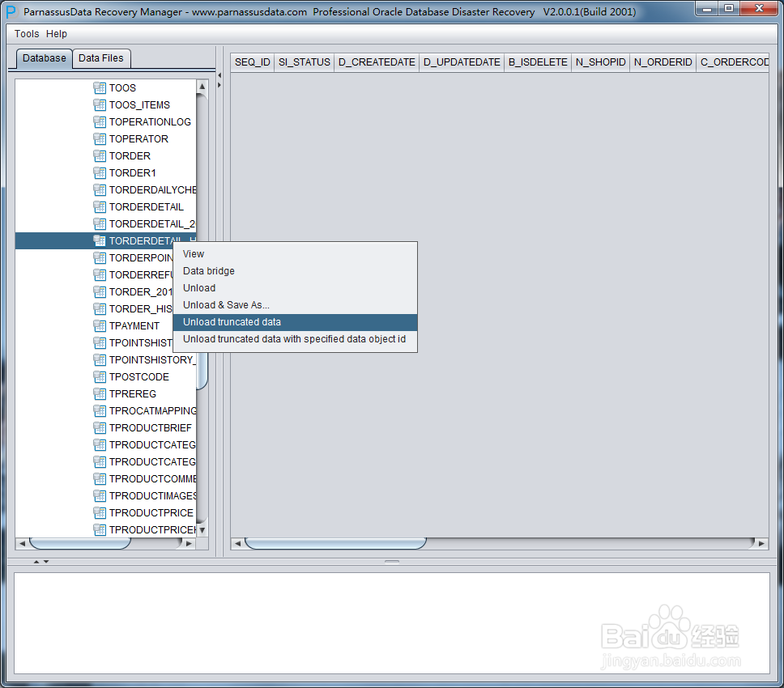Select Unload in the context menu
Screen dimensions: 784x688
click(x=295, y=288)
